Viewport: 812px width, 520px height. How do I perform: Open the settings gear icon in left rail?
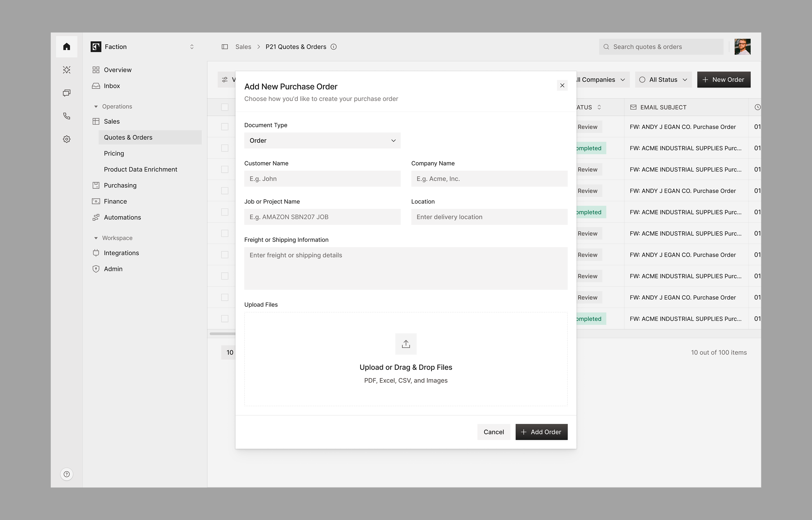(x=66, y=139)
